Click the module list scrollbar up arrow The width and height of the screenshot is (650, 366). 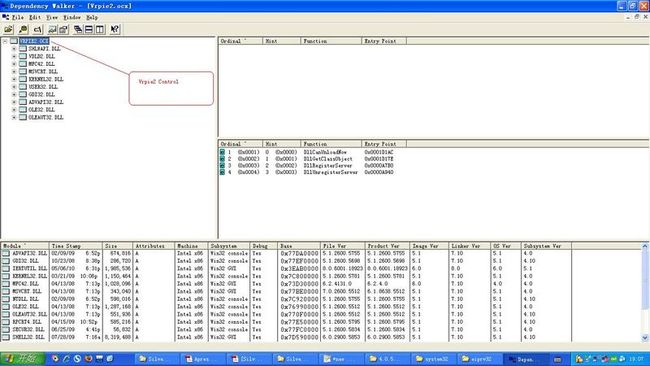coord(645,246)
